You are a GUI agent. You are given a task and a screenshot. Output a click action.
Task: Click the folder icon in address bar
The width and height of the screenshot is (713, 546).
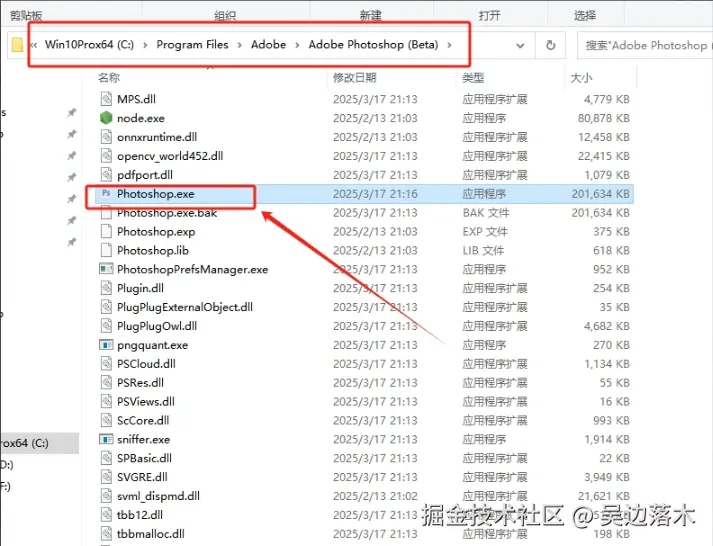(x=17, y=45)
